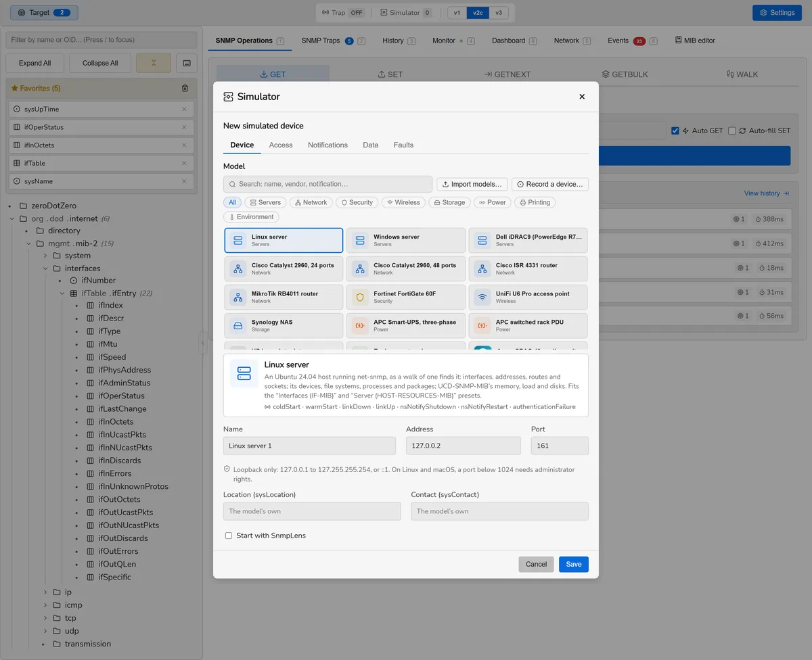The width and height of the screenshot is (812, 660).
Task: Pick Cisco Catalyst 2960, 24 ports model
Action: point(284,268)
